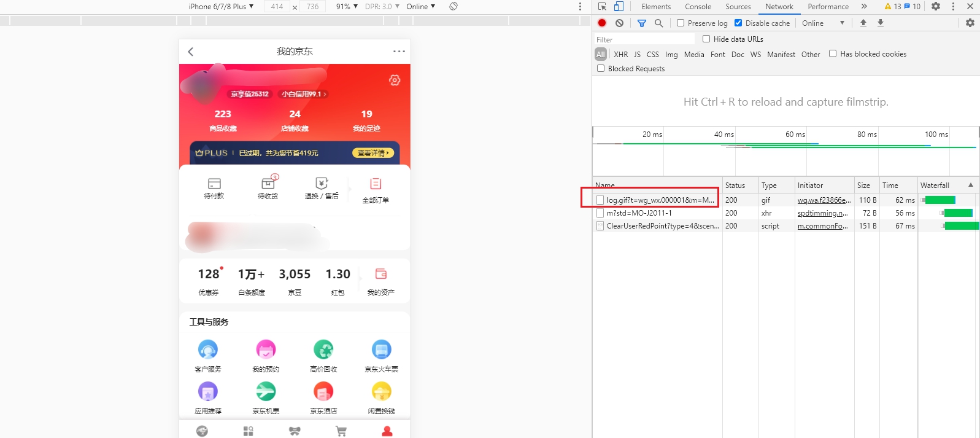980x438 pixels.
Task: Open the device toolbar Online throttling dropdown
Action: pos(421,6)
